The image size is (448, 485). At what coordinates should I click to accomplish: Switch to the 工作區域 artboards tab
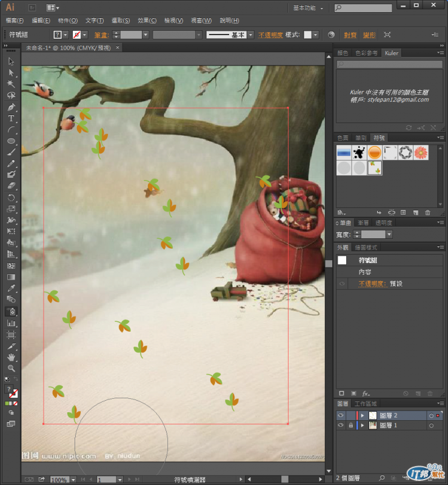(366, 404)
